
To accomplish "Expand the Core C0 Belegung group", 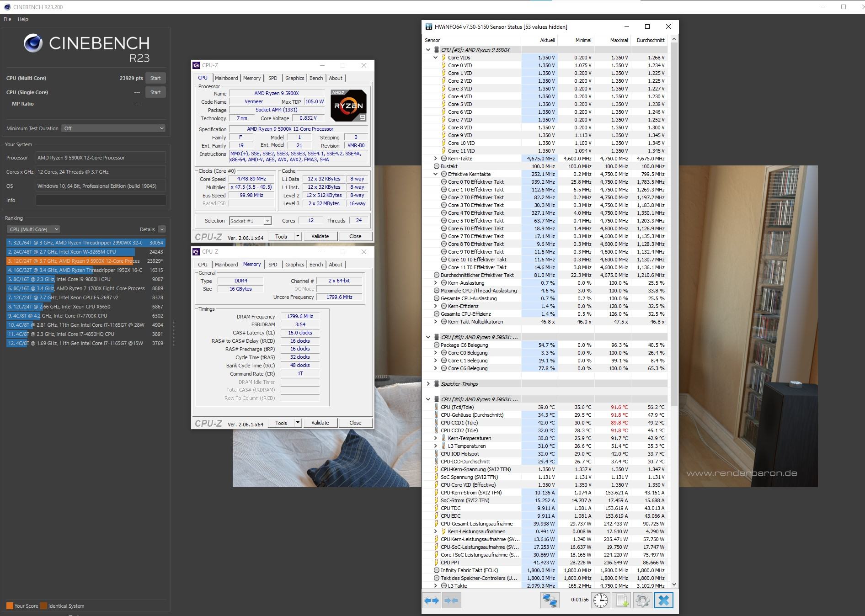I will [436, 353].
